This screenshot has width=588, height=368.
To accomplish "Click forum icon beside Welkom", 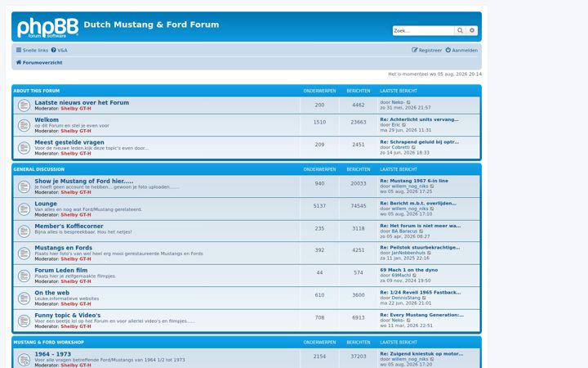I will 24,125.
